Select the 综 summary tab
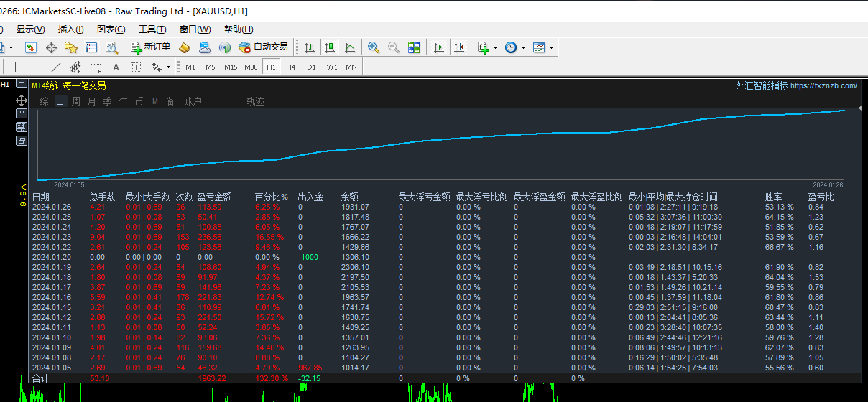This screenshot has width=868, height=402. coord(45,101)
